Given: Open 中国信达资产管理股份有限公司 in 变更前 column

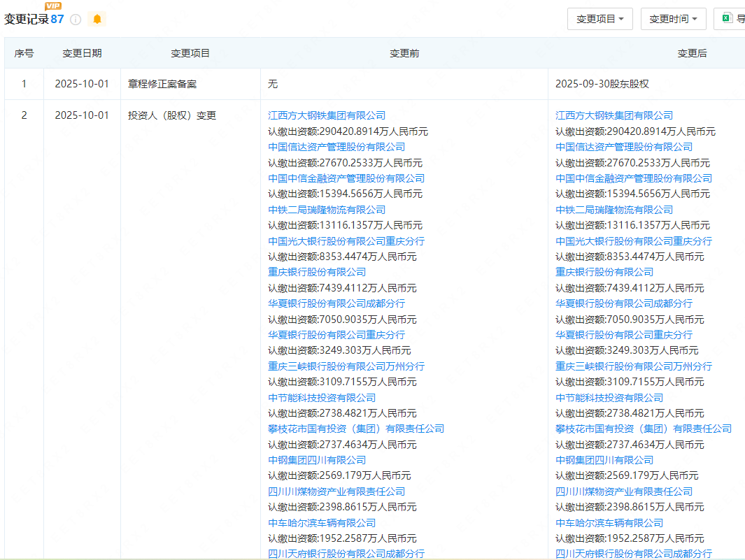Looking at the screenshot, I should coord(336,147).
